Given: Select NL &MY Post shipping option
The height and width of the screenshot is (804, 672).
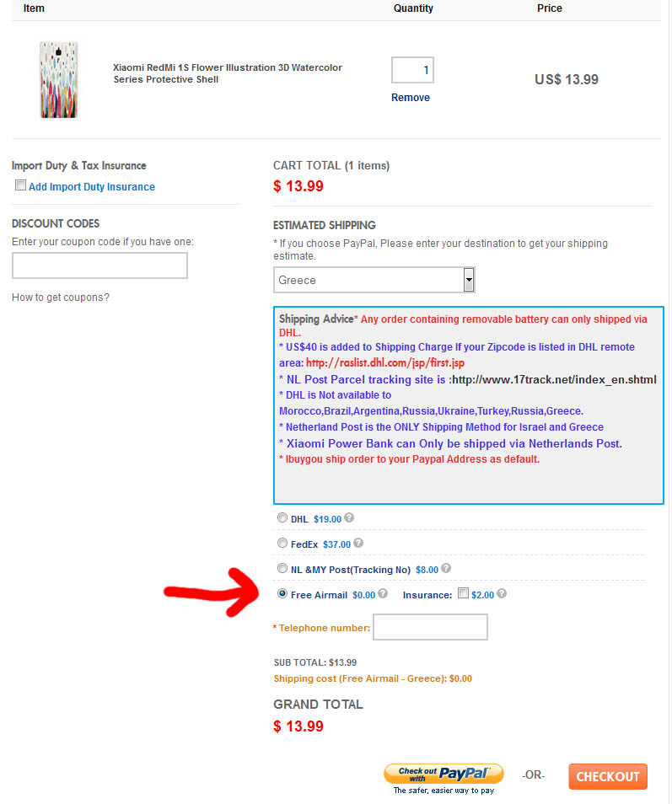Looking at the screenshot, I should click(x=282, y=568).
